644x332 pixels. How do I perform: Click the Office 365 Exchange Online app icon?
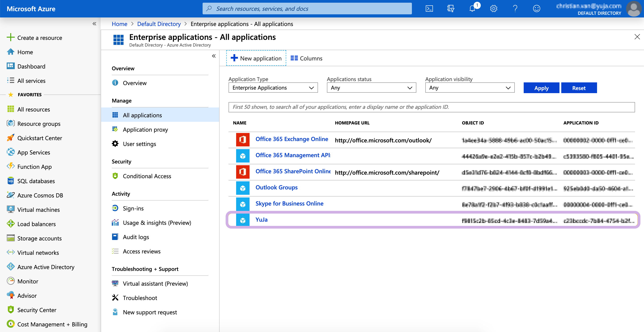[242, 140]
